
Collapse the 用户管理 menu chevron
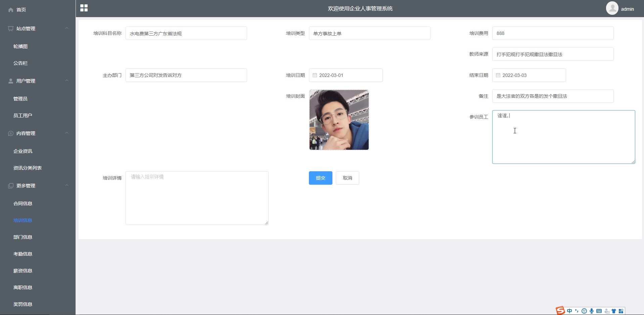point(67,81)
